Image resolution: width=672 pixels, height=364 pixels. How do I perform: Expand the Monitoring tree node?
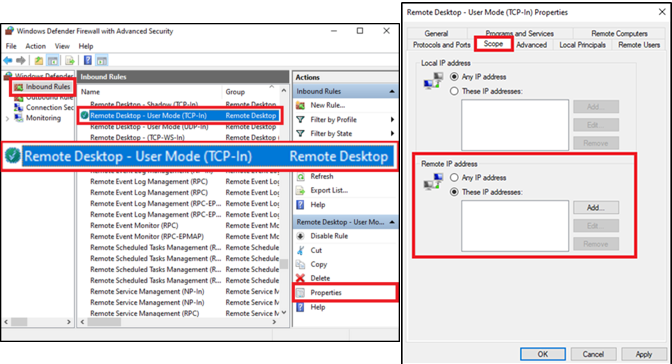coord(7,118)
